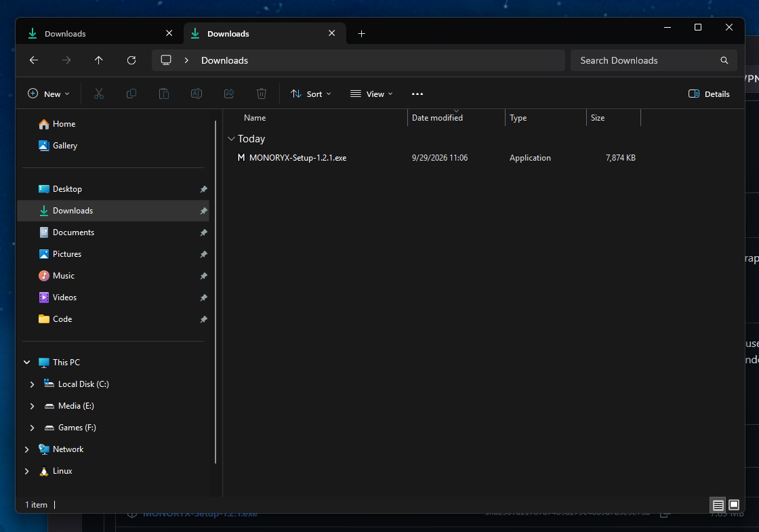Switch to large thumbnails view icon
Image resolution: width=759 pixels, height=532 pixels.
(734, 505)
